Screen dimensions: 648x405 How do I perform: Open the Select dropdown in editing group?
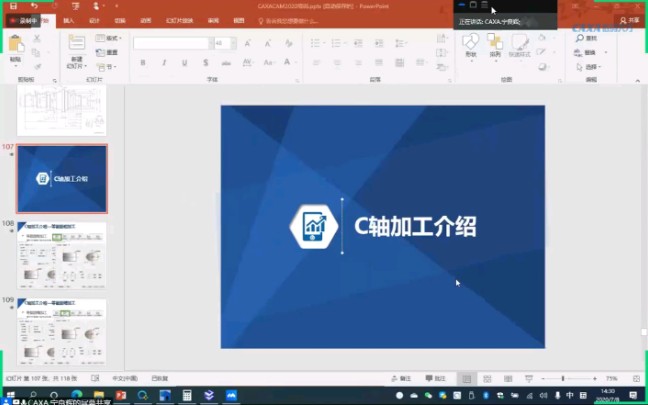coord(589,67)
